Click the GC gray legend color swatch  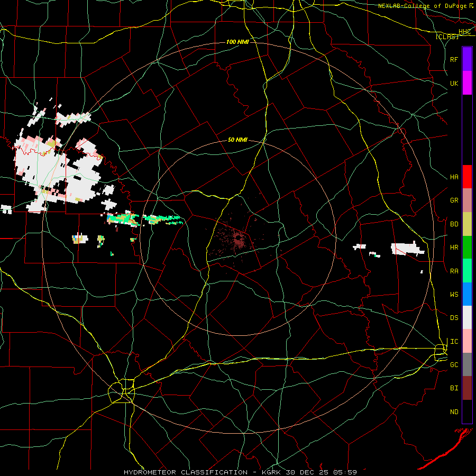[x=467, y=364]
